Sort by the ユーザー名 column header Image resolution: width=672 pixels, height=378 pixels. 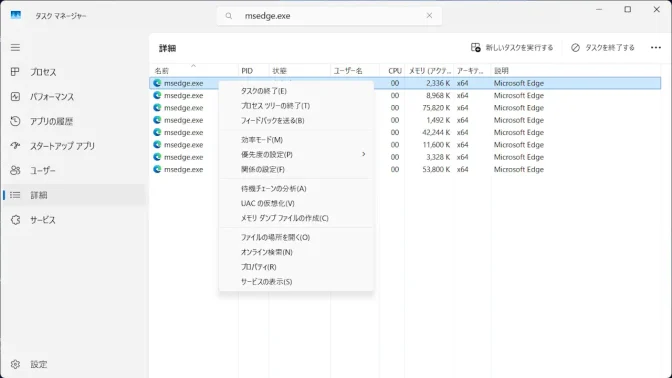point(355,71)
